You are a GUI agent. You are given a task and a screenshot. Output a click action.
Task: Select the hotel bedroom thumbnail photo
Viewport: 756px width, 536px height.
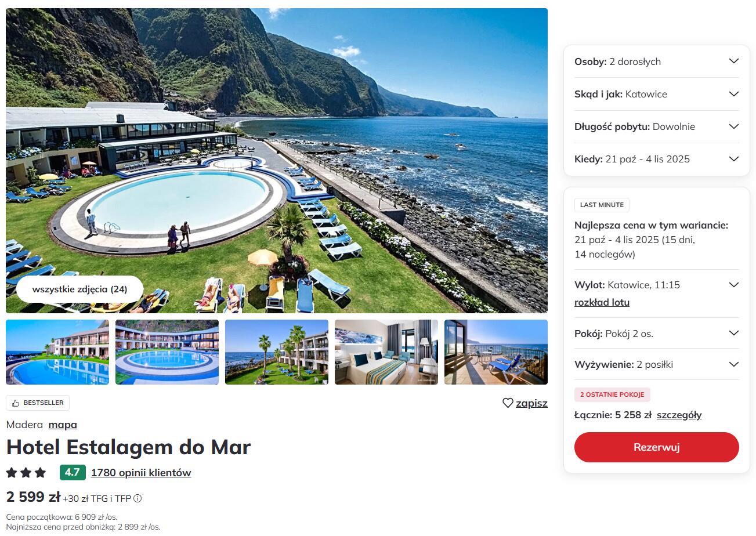tap(386, 352)
